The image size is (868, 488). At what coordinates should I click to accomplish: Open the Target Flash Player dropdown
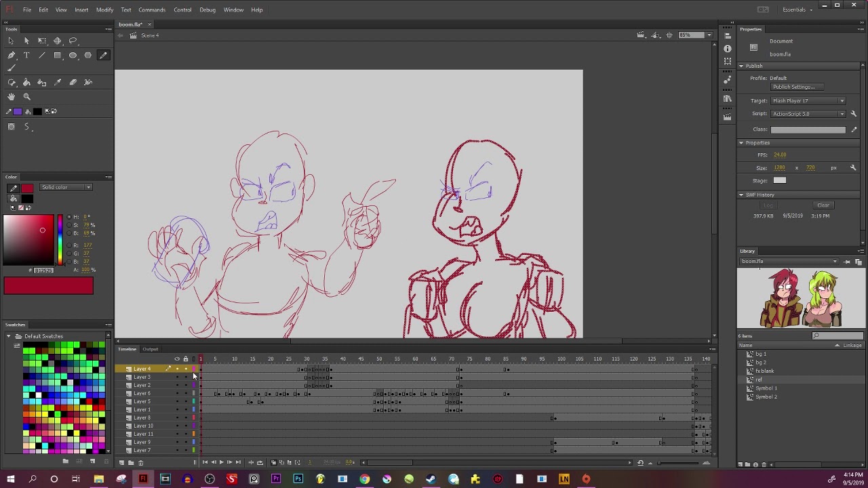(x=808, y=101)
